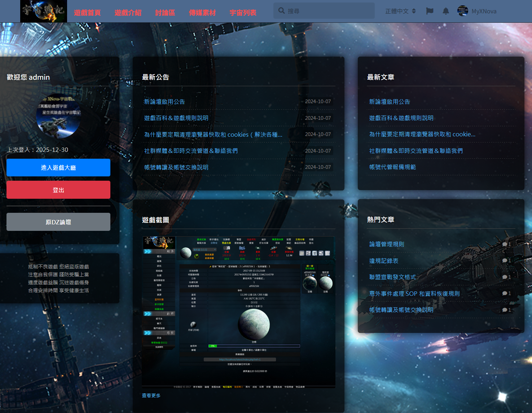Click the red 登出 button
This screenshot has width=532, height=413.
[58, 190]
